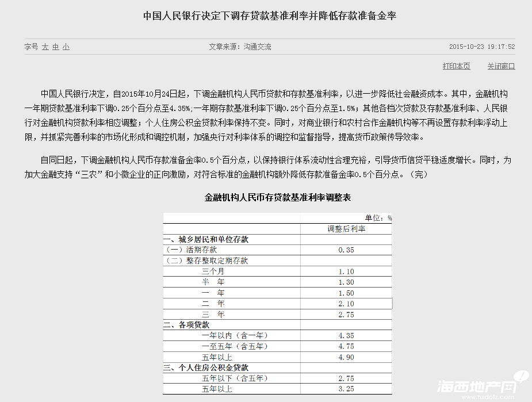Click the (一) 活期存款 row label
The height and width of the screenshot is (402, 532).
[191, 250]
